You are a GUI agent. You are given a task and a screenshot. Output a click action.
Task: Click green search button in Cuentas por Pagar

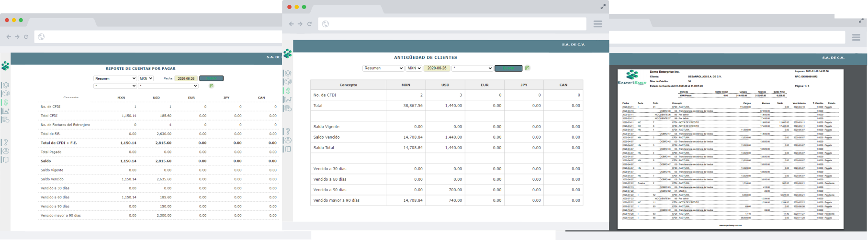211,78
